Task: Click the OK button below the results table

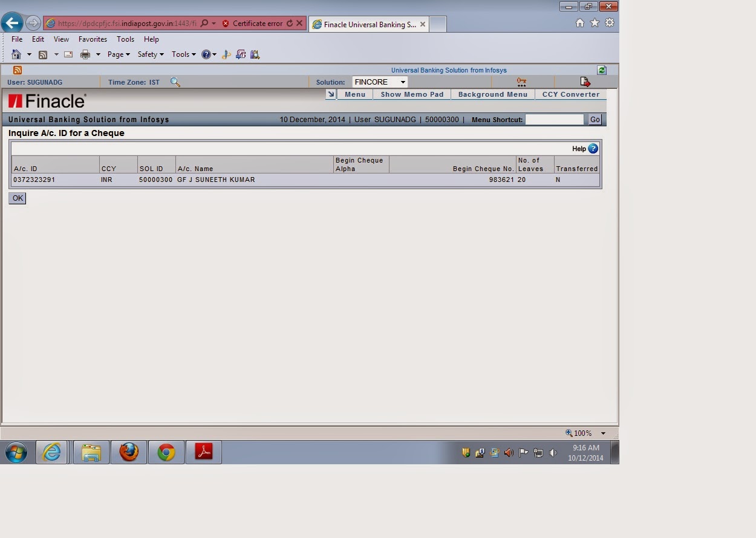Action: 17,198
